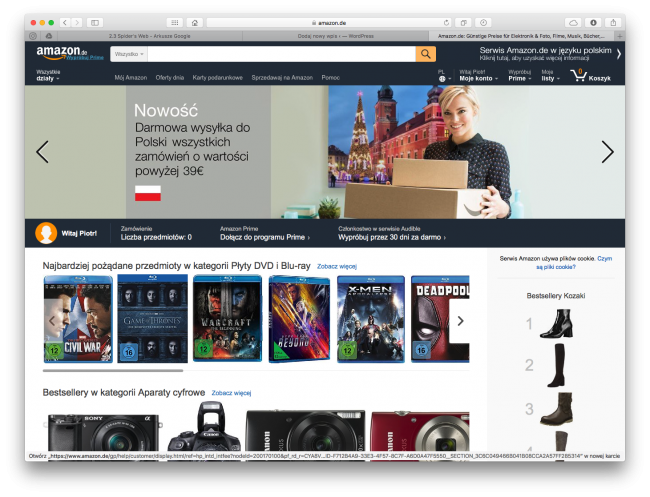The width and height of the screenshot is (650, 497).
Task: Click the Bestsellery Kozaki heading
Action: pyautogui.click(x=555, y=296)
